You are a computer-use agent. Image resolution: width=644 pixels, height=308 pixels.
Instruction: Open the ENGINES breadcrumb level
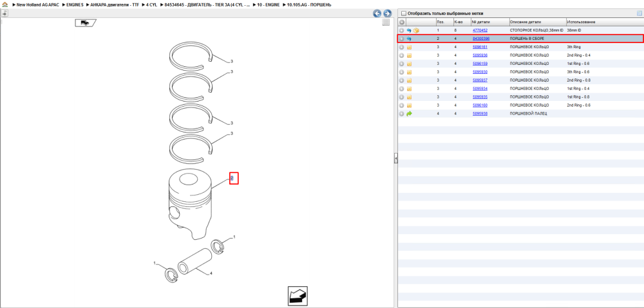coord(75,5)
